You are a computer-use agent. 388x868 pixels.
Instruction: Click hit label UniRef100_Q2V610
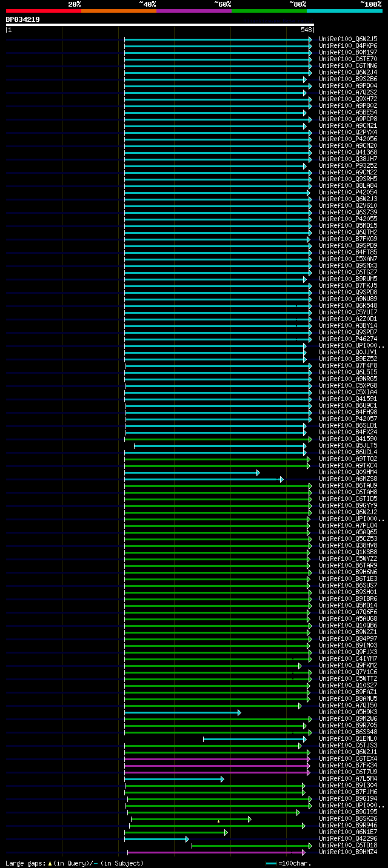tap(348, 205)
